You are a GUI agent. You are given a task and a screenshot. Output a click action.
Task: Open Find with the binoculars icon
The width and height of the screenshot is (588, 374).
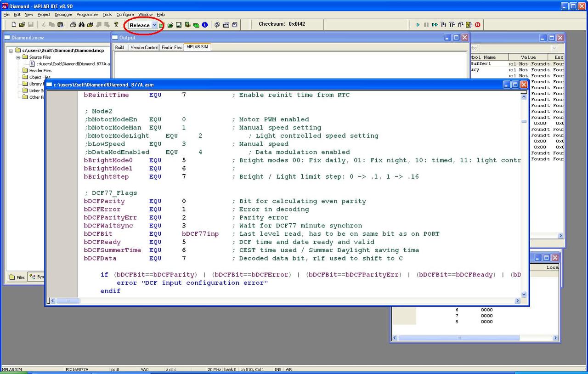pyautogui.click(x=81, y=25)
